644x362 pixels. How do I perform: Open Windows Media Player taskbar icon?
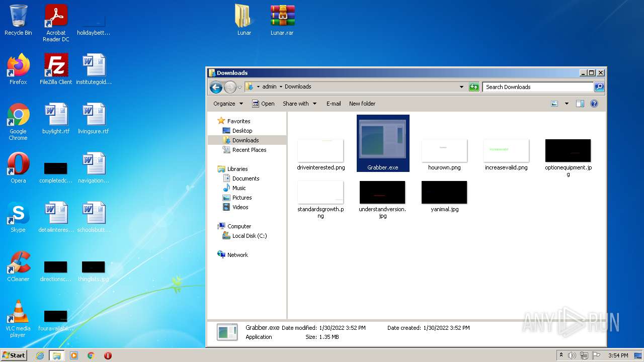pos(74,355)
